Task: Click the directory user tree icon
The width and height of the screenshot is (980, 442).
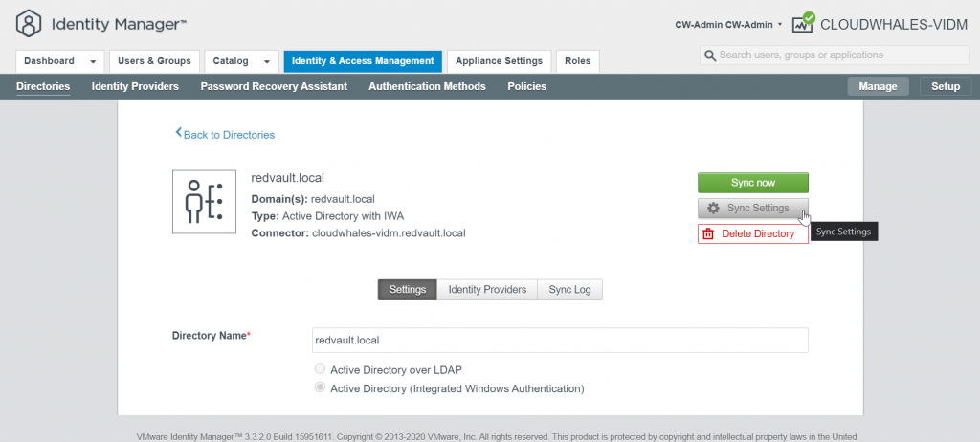Action: [205, 202]
